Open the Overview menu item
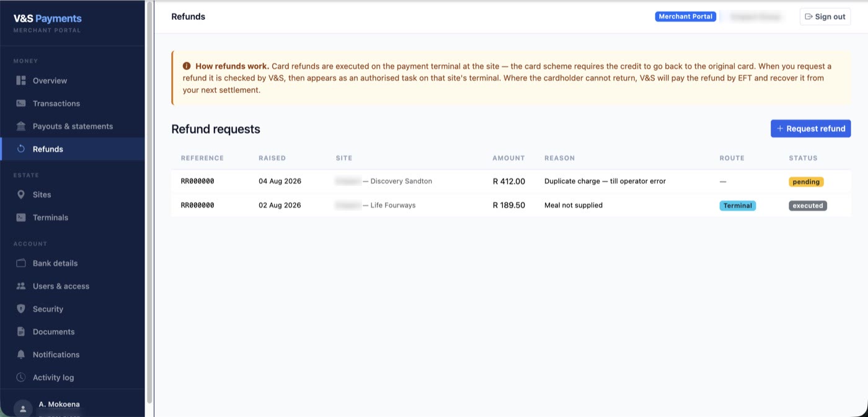This screenshot has height=417, width=868. tap(73, 81)
